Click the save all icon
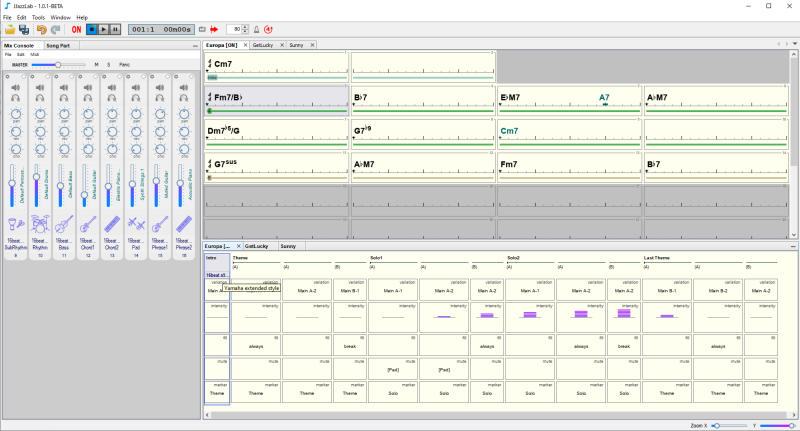This screenshot has height=431, width=800. click(x=23, y=30)
